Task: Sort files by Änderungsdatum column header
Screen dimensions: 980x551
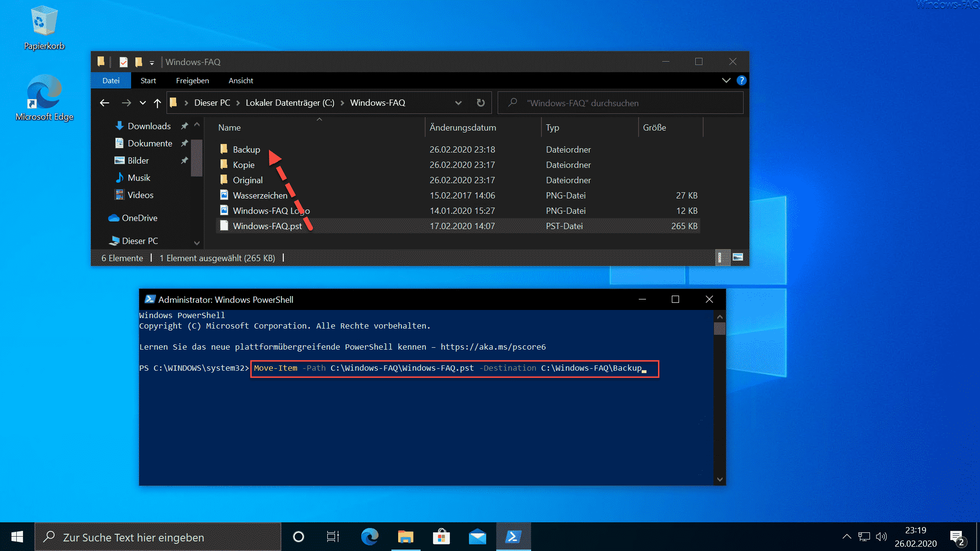Action: pyautogui.click(x=463, y=128)
